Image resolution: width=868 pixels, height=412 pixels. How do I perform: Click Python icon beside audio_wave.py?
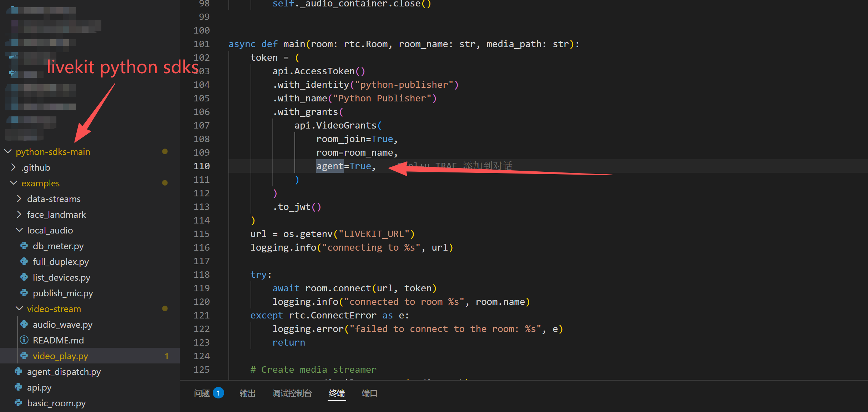pos(24,325)
